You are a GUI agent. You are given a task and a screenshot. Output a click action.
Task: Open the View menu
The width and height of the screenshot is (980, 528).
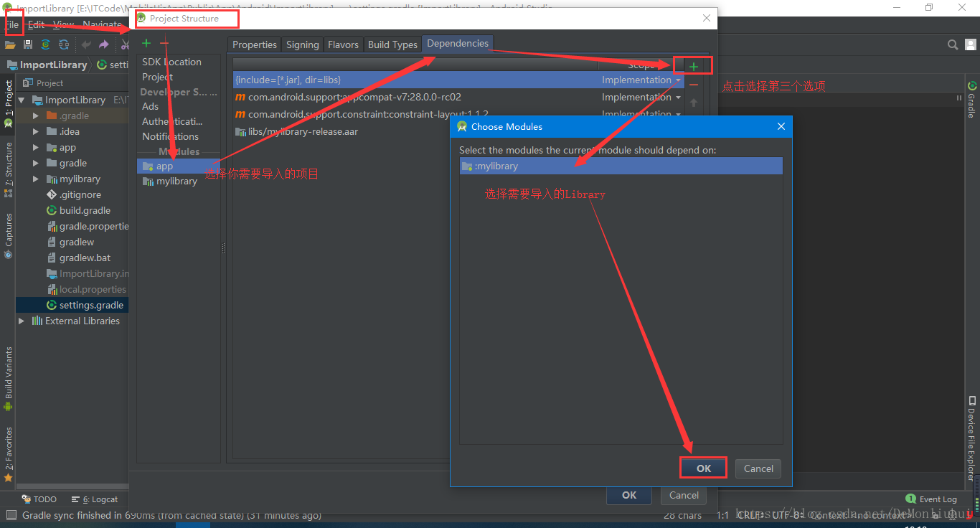click(63, 24)
